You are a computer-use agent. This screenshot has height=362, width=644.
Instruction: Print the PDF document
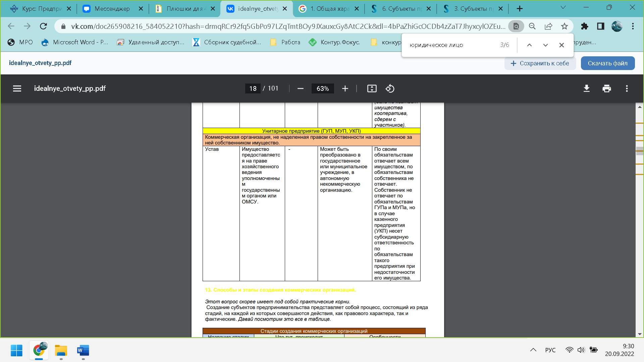607,88
